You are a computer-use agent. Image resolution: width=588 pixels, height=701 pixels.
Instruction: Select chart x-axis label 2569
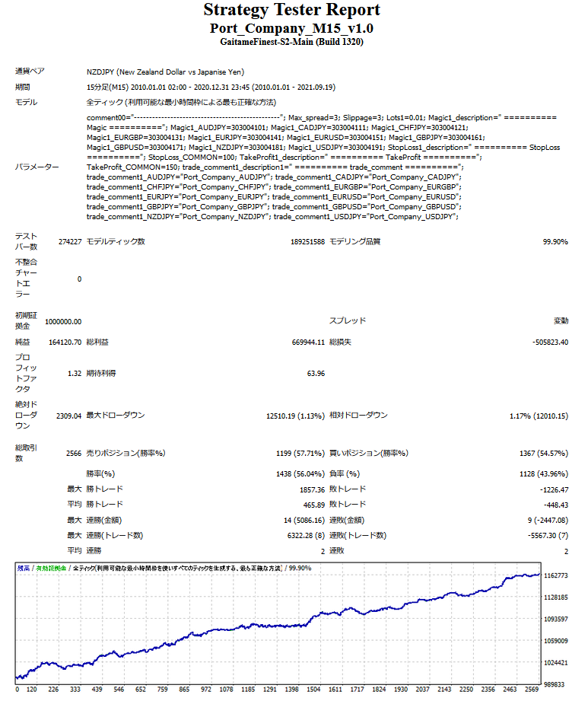coord(531,690)
